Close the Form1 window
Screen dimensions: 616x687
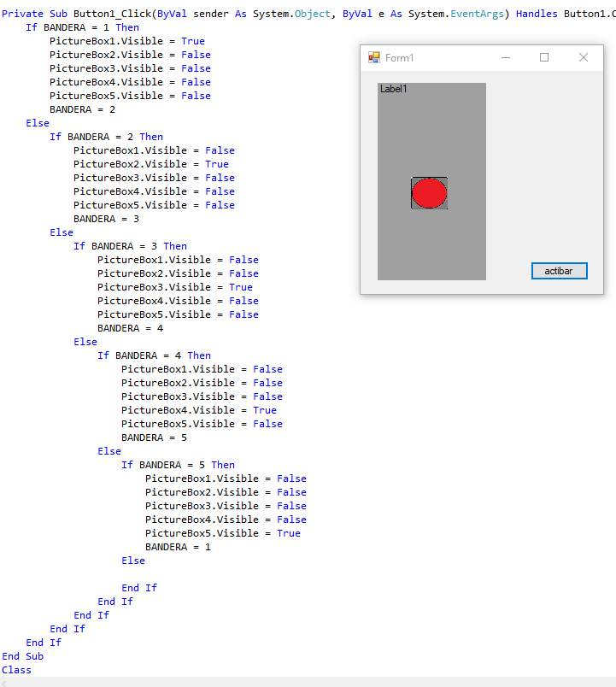point(584,57)
